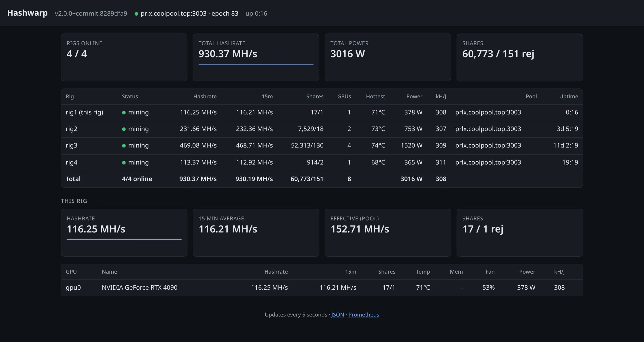The image size is (644, 342).
Task: Select the rig2 row label
Action: [72, 129]
